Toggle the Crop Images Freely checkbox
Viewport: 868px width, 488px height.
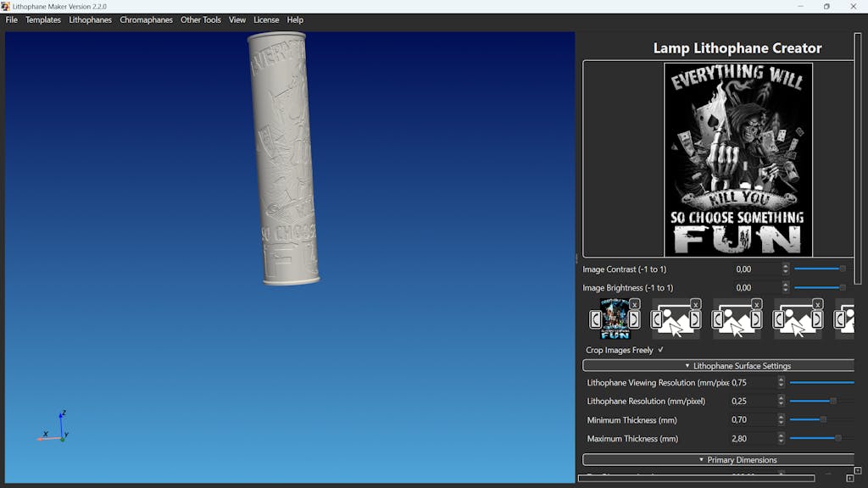[x=661, y=350]
